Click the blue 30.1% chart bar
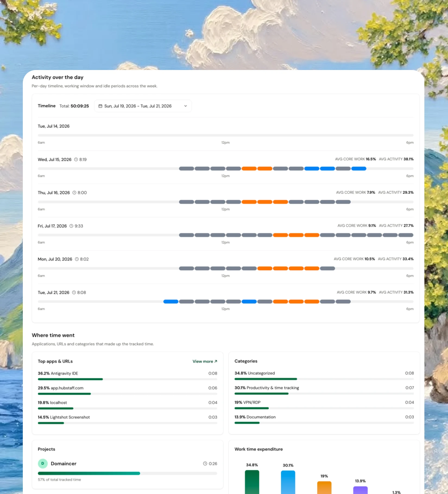 [288, 482]
